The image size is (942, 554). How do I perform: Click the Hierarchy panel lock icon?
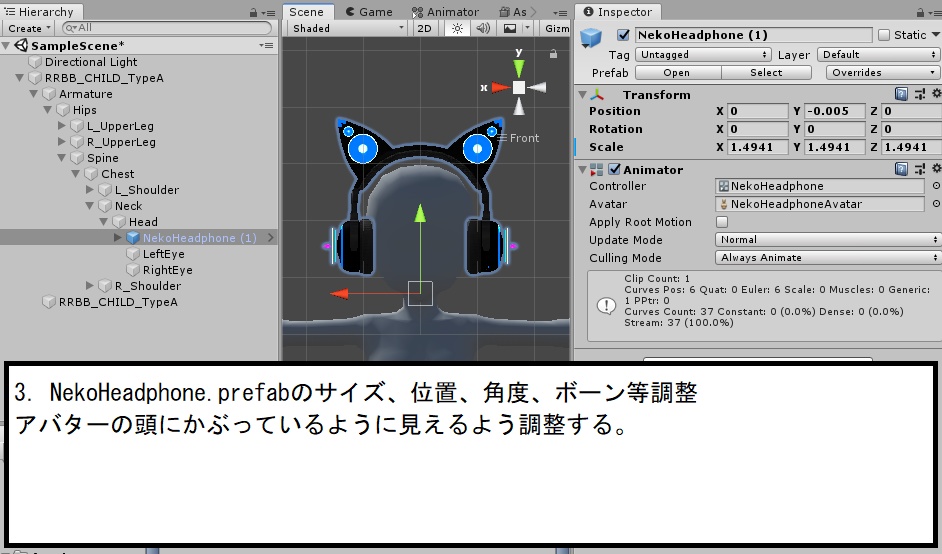[x=254, y=12]
